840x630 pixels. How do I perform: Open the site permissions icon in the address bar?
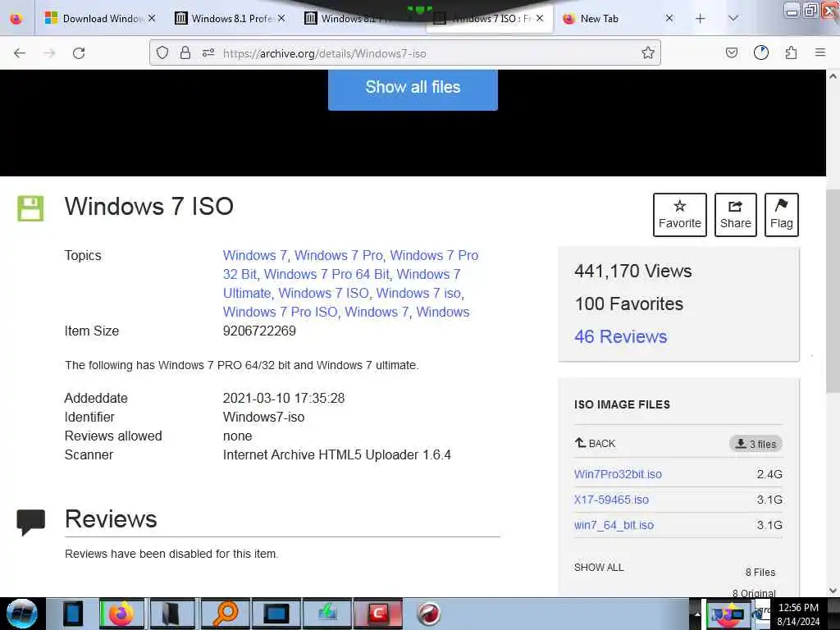[x=208, y=52]
